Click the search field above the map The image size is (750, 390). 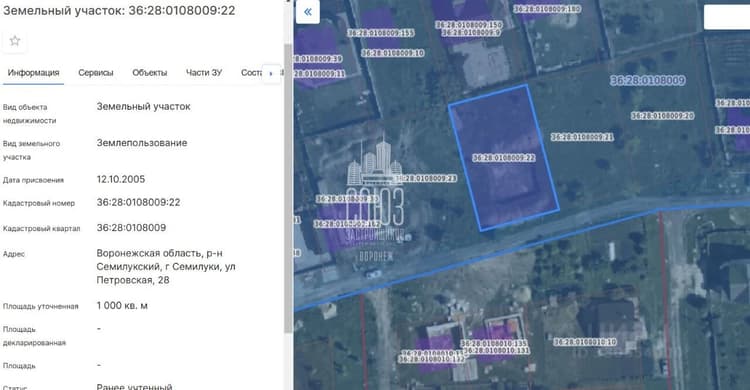point(727,17)
